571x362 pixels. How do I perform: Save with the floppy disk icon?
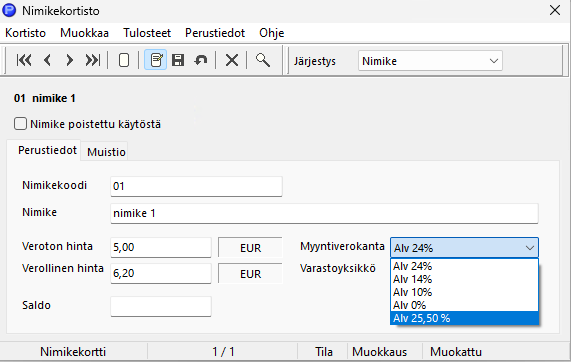click(x=178, y=60)
